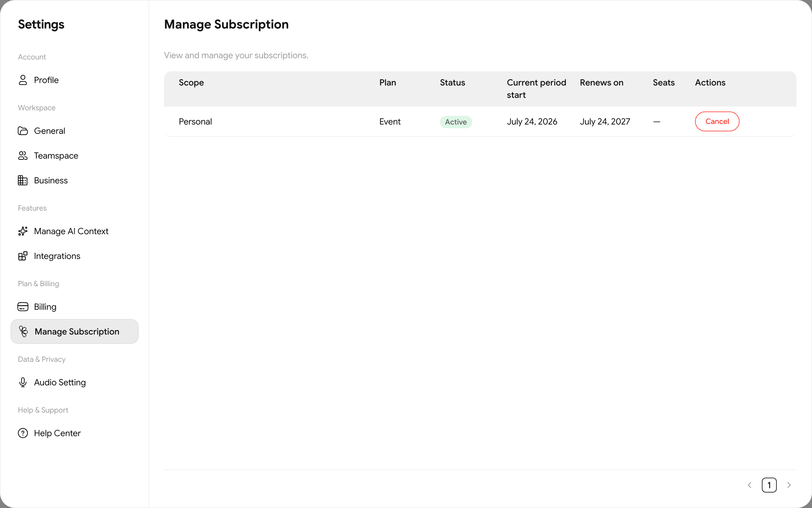Image resolution: width=812 pixels, height=508 pixels.
Task: Go to next page arrow
Action: pyautogui.click(x=789, y=485)
